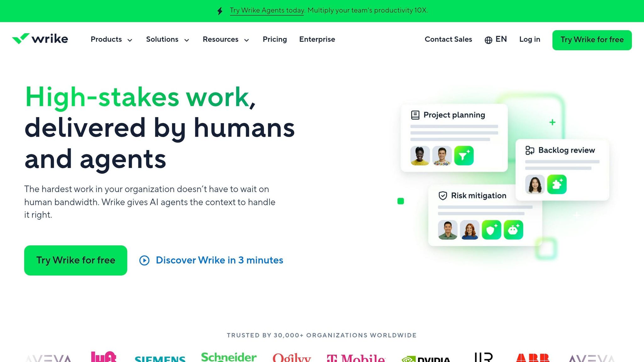
Task: Click the T-Mobile logo
Action: tap(356, 358)
